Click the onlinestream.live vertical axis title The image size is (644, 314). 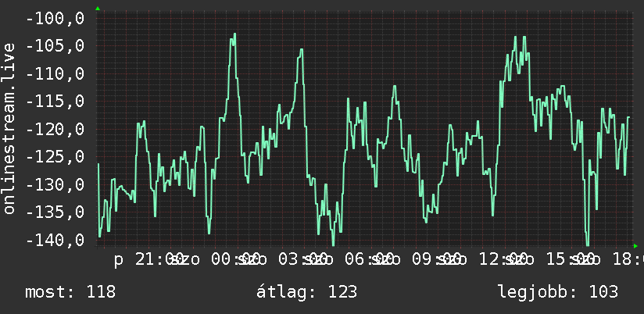(9, 129)
